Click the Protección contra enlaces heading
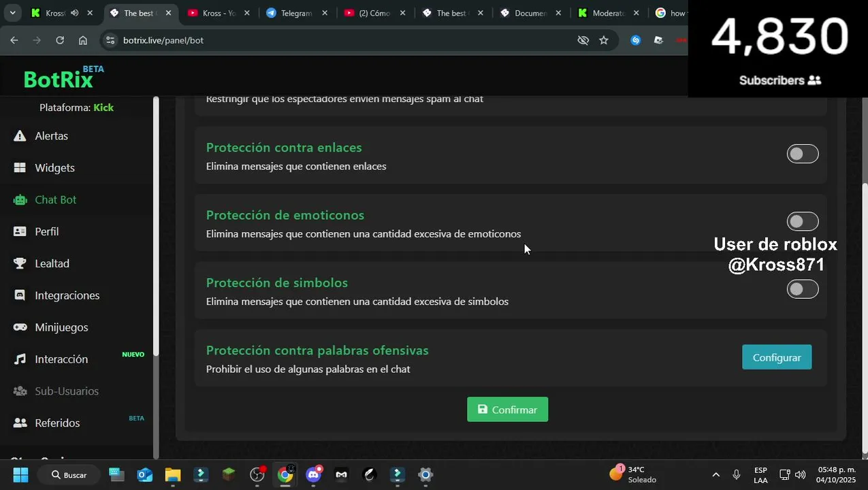 (284, 148)
